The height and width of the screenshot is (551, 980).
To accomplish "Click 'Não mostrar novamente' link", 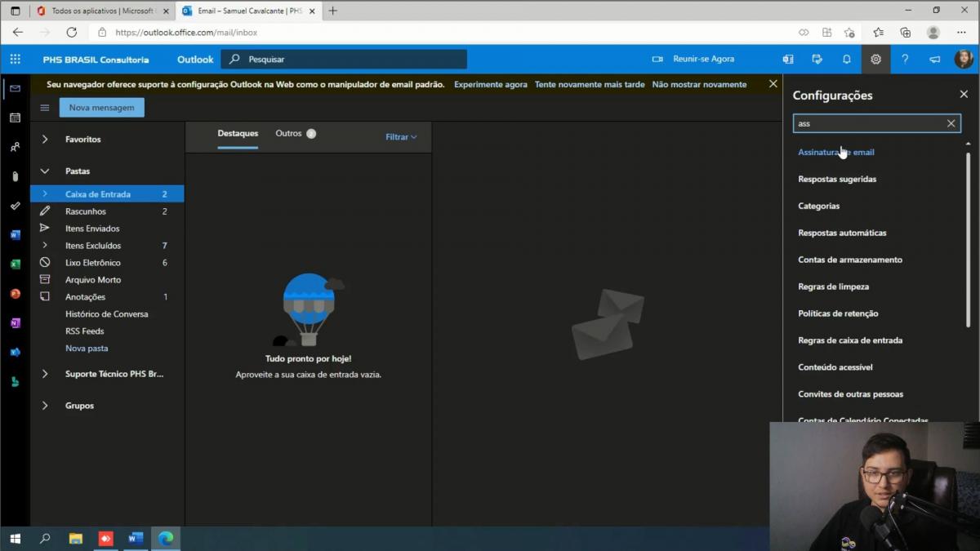I will tap(699, 84).
